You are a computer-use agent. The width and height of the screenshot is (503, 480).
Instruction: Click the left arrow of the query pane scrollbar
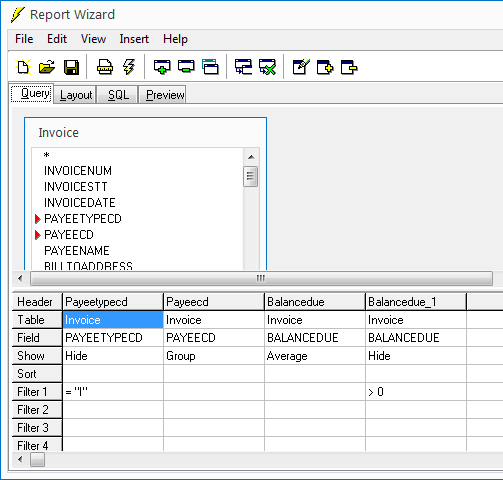tap(20, 278)
